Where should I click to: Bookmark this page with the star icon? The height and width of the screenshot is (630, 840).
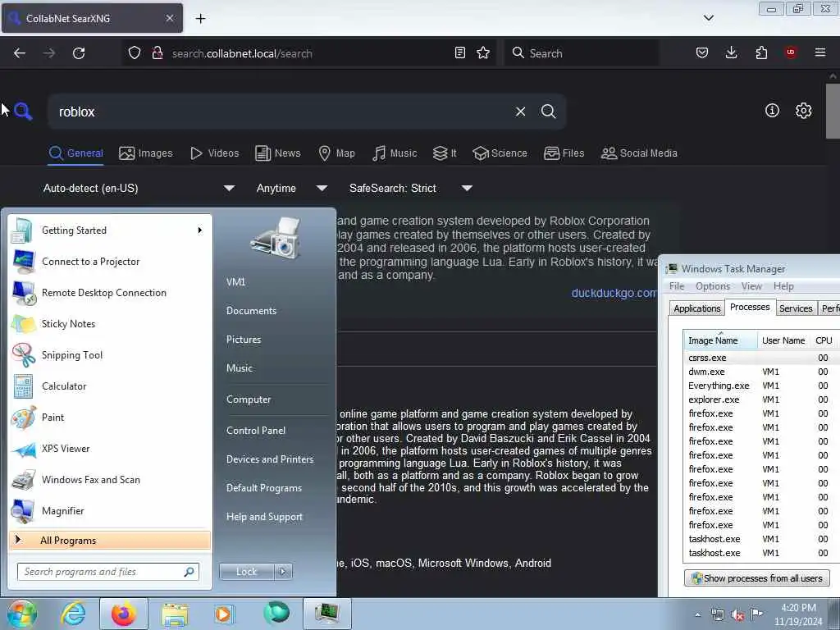point(483,52)
